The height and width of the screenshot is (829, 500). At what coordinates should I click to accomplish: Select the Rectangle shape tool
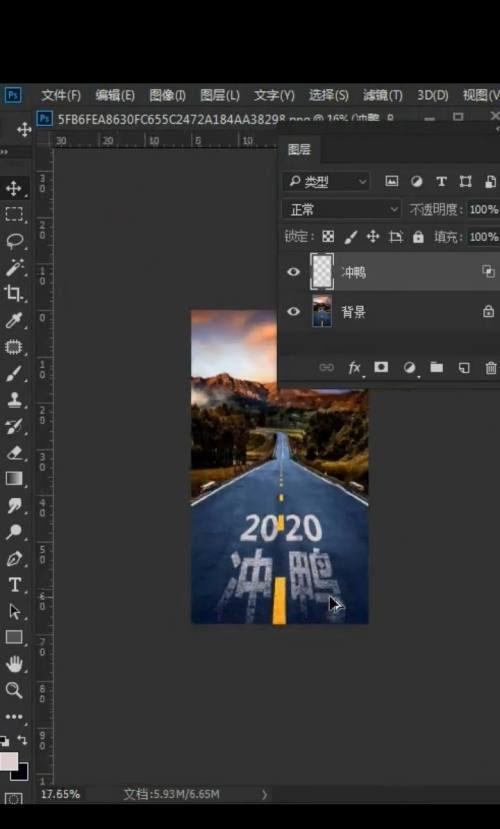[14, 637]
